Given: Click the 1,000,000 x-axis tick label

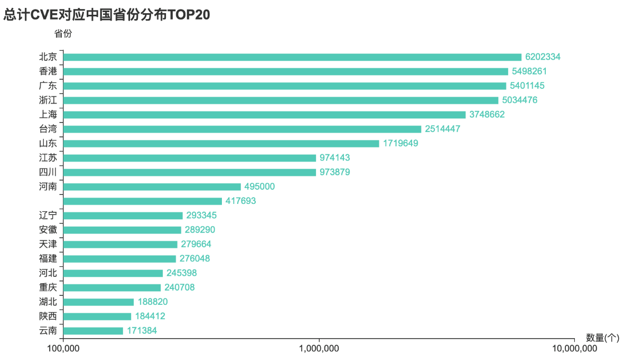Looking at the screenshot, I should click(319, 349).
